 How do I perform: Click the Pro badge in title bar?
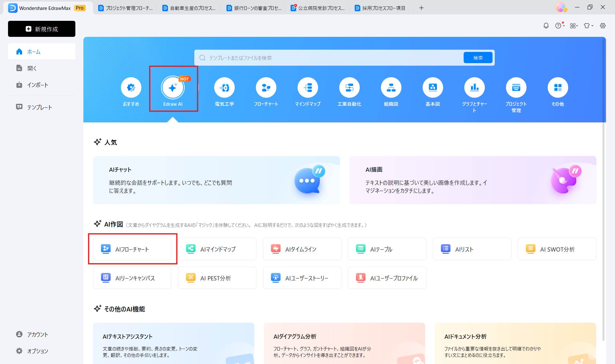[x=80, y=8]
